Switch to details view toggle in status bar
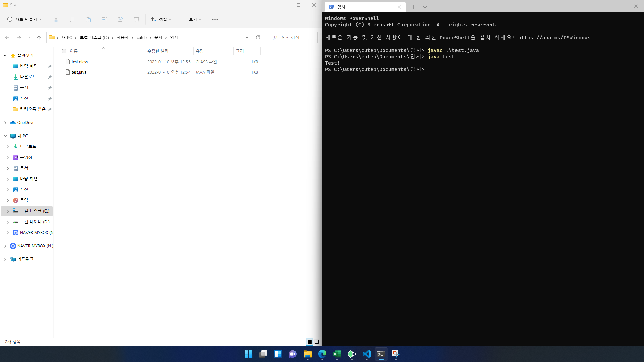 pyautogui.click(x=309, y=342)
